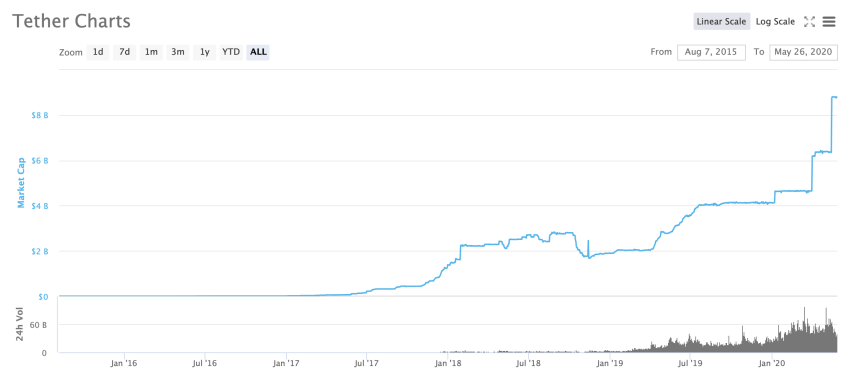Select the YTD zoom range

tap(231, 52)
